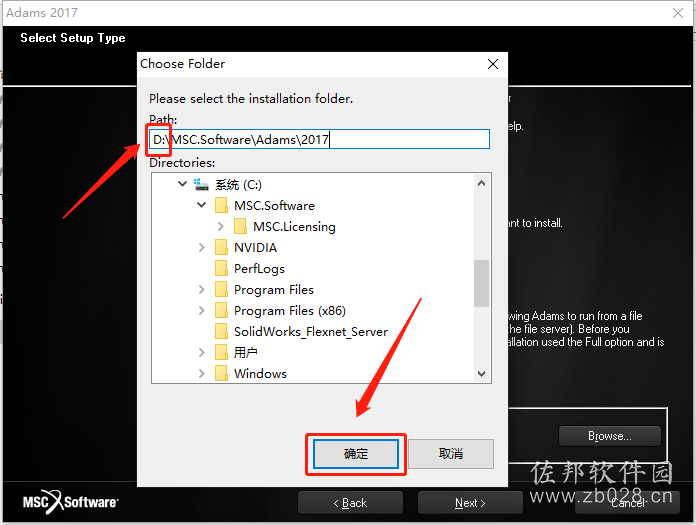The height and width of the screenshot is (525, 696).
Task: Click the Windows folder icon
Action: [221, 373]
